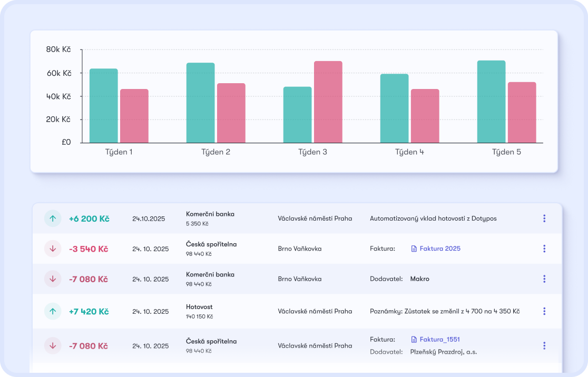Viewport: 588px width, 377px height.
Task: Select the Hotovost transaction row
Action: tap(297, 311)
